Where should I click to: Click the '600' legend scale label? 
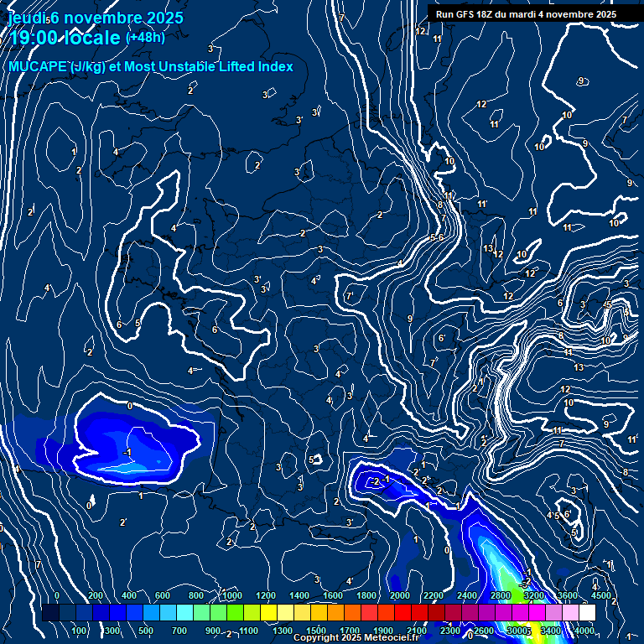162,595
